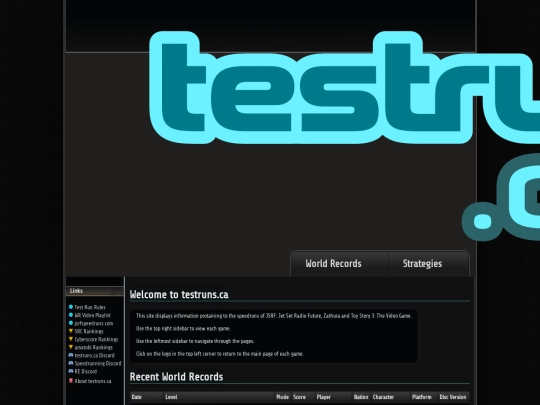Click the 'Use the leftmost sidebar' sentence

[x=195, y=341]
